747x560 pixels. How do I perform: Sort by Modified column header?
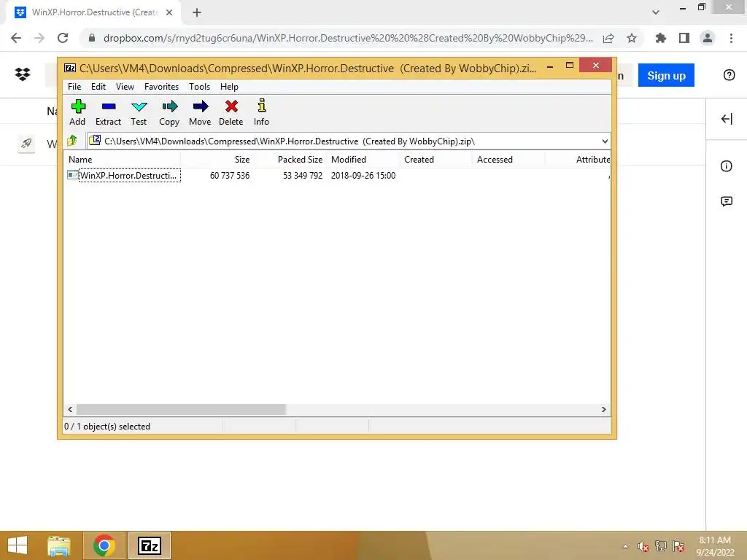tap(363, 160)
